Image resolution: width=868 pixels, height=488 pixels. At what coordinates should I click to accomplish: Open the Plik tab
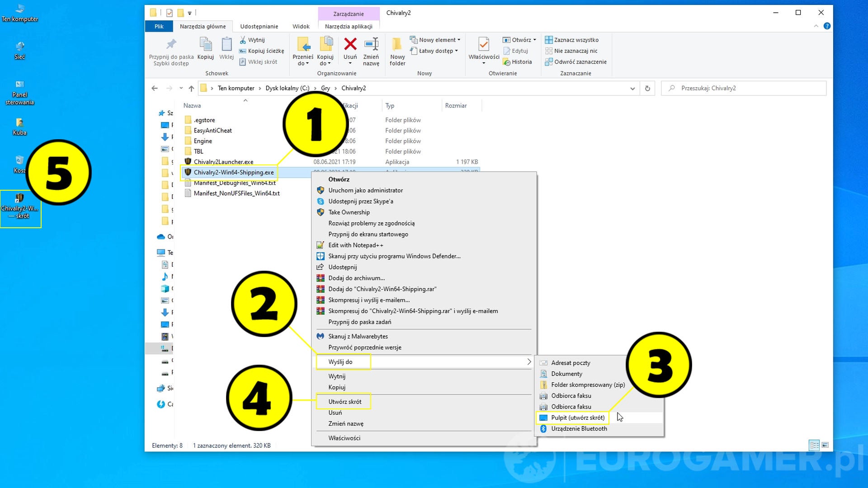coord(159,26)
